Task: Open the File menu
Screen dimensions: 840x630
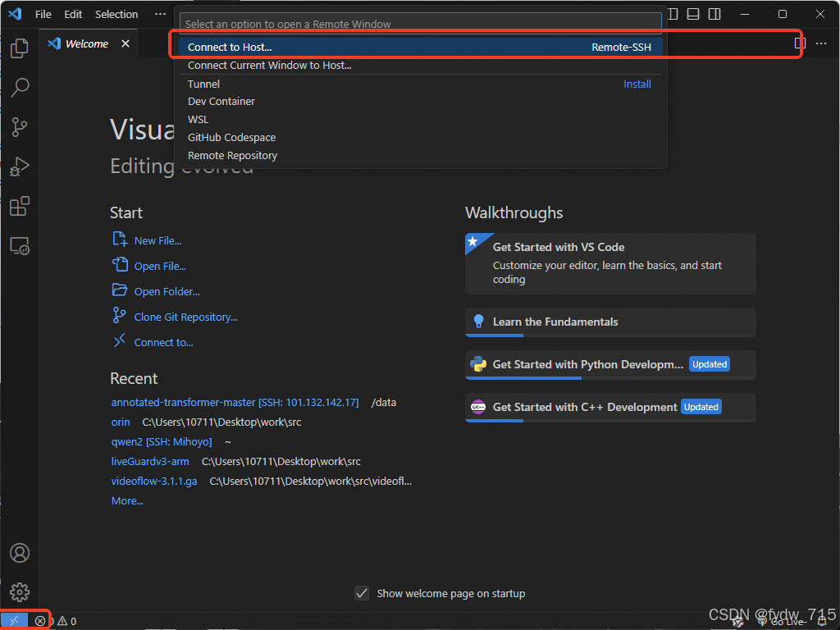Action: click(43, 15)
